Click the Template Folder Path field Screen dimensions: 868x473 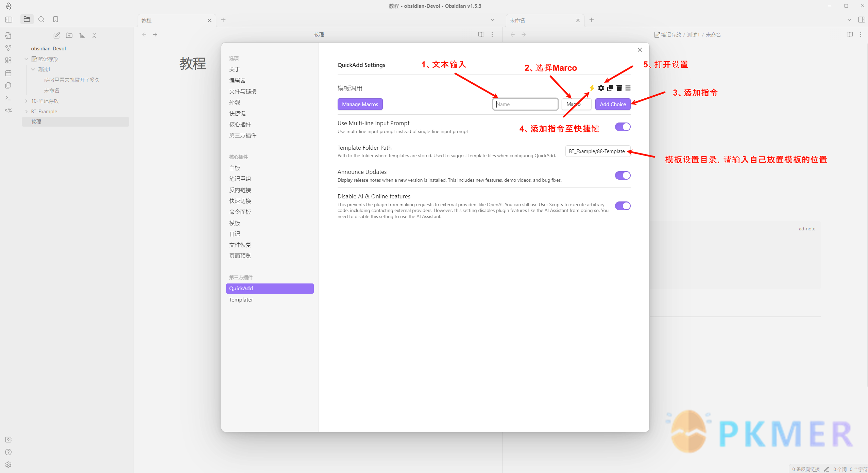597,151
